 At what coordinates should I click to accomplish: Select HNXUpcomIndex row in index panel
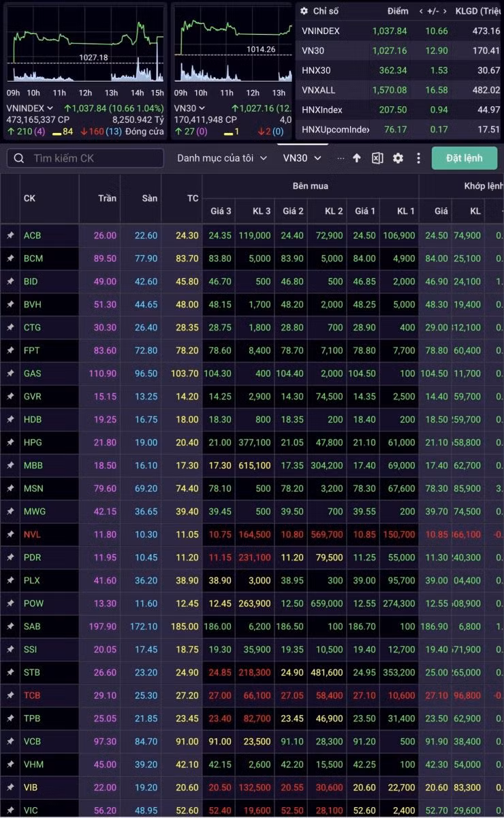point(400,130)
